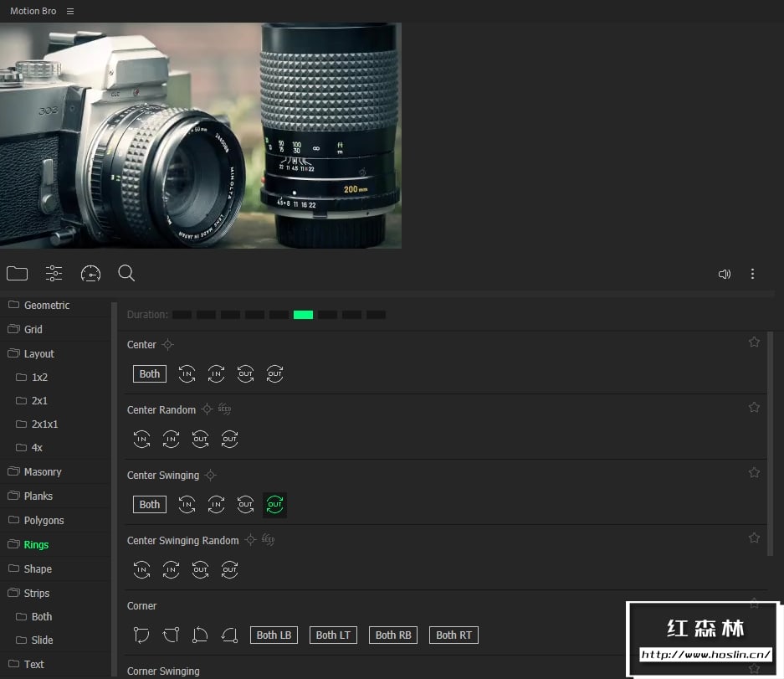Toggle favorite star for Center Swinging

click(754, 473)
